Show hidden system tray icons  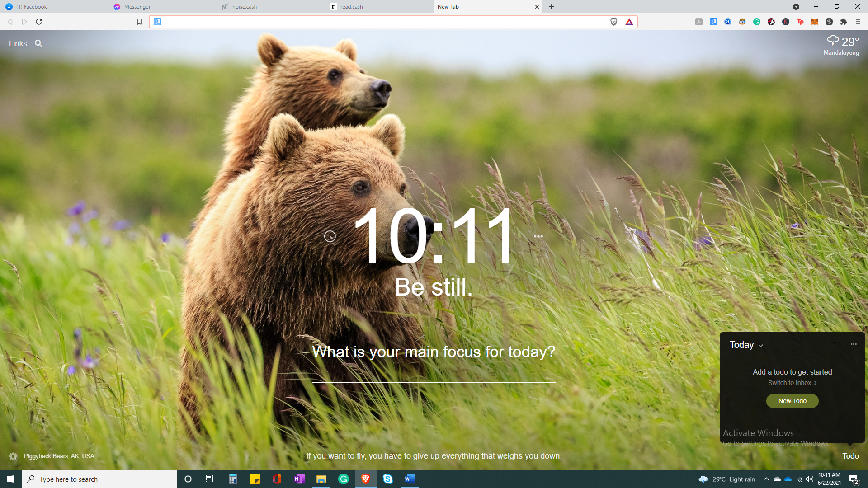tap(766, 479)
